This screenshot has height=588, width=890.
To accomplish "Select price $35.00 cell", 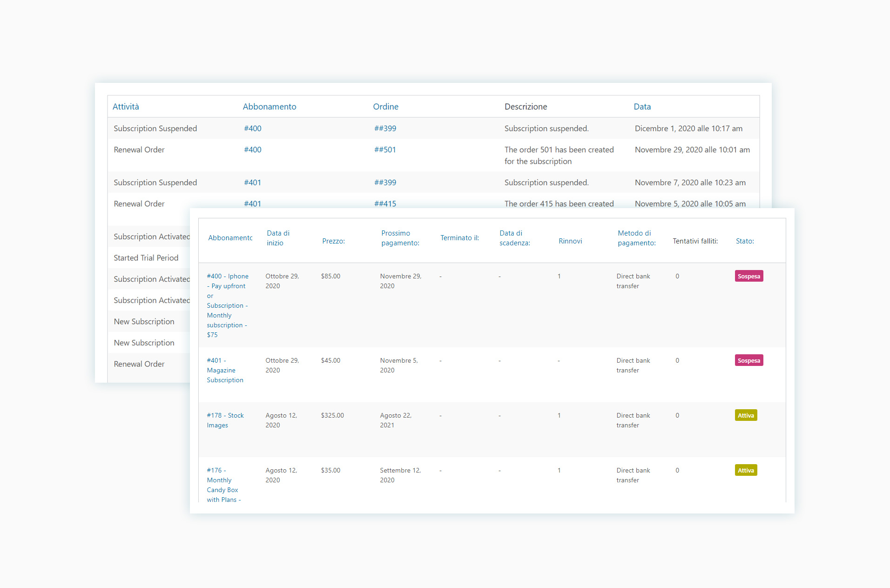I will pyautogui.click(x=330, y=471).
